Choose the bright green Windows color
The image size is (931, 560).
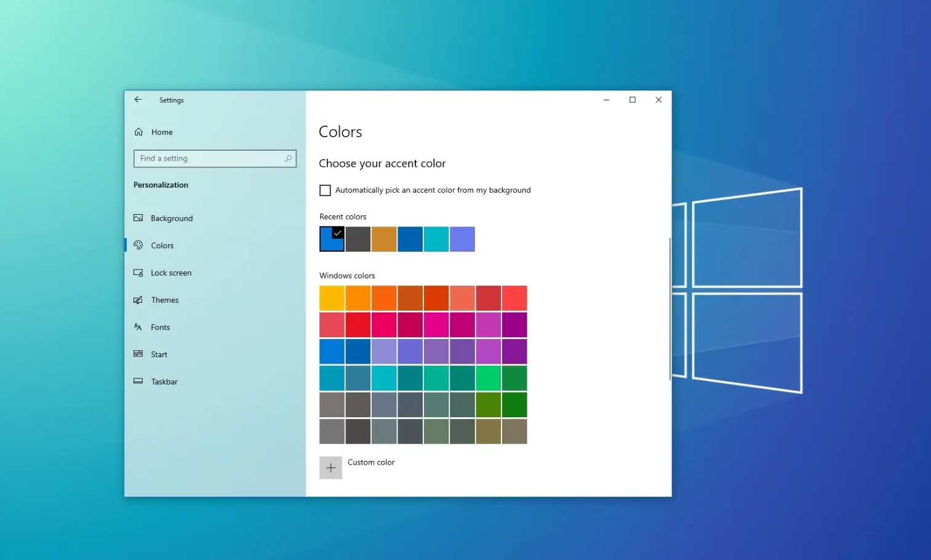point(489,378)
